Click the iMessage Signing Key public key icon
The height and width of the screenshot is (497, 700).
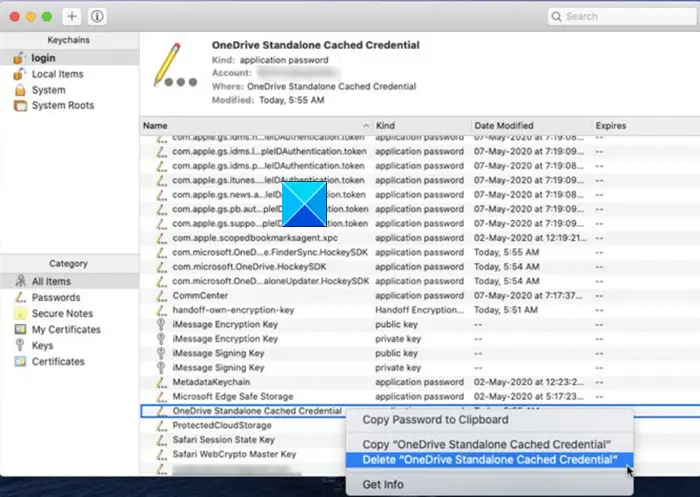(161, 353)
